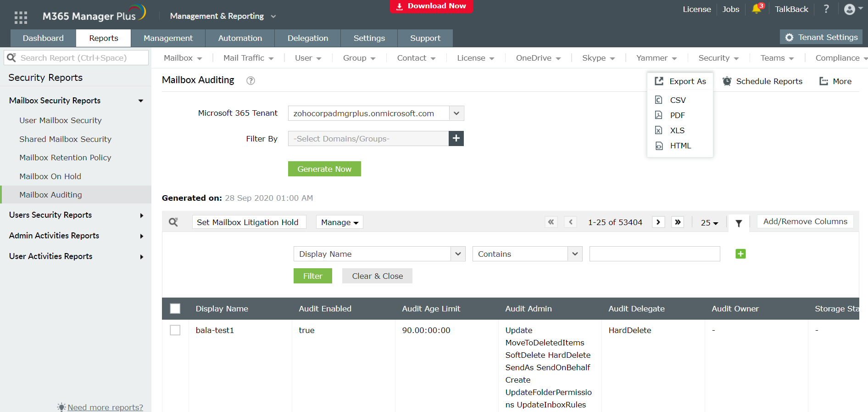The image size is (868, 412).
Task: Add a domain or group with plus icon
Action: (456, 138)
